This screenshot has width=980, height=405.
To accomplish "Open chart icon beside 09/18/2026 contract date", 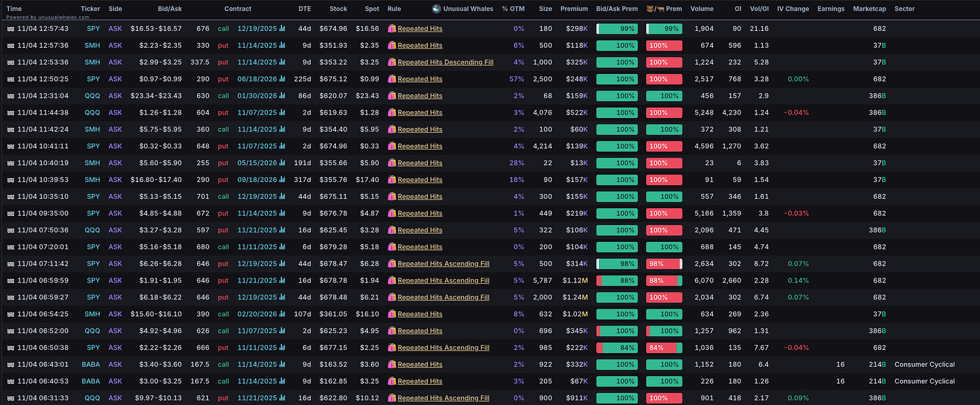I will [x=282, y=180].
